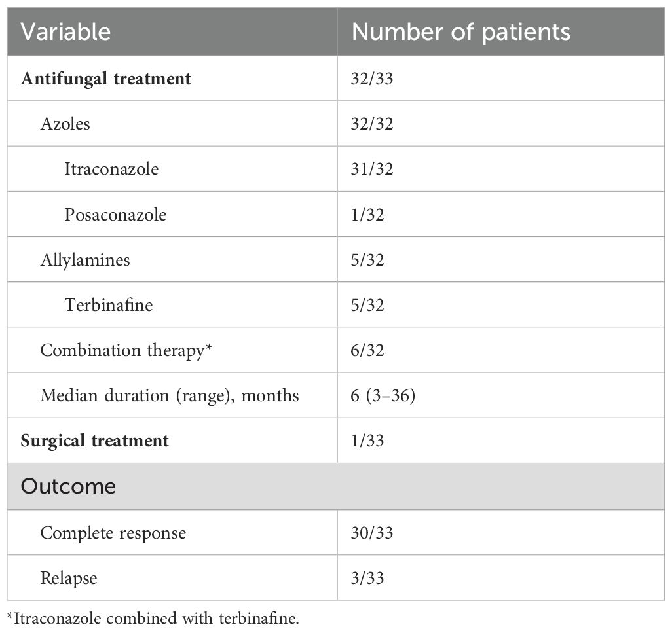Click the Relapse row label

click(x=69, y=578)
